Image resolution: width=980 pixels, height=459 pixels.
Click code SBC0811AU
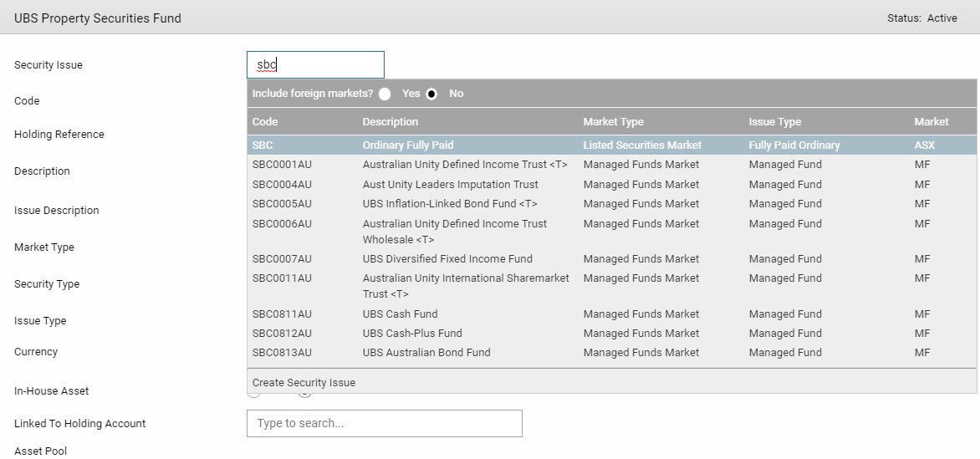282,314
